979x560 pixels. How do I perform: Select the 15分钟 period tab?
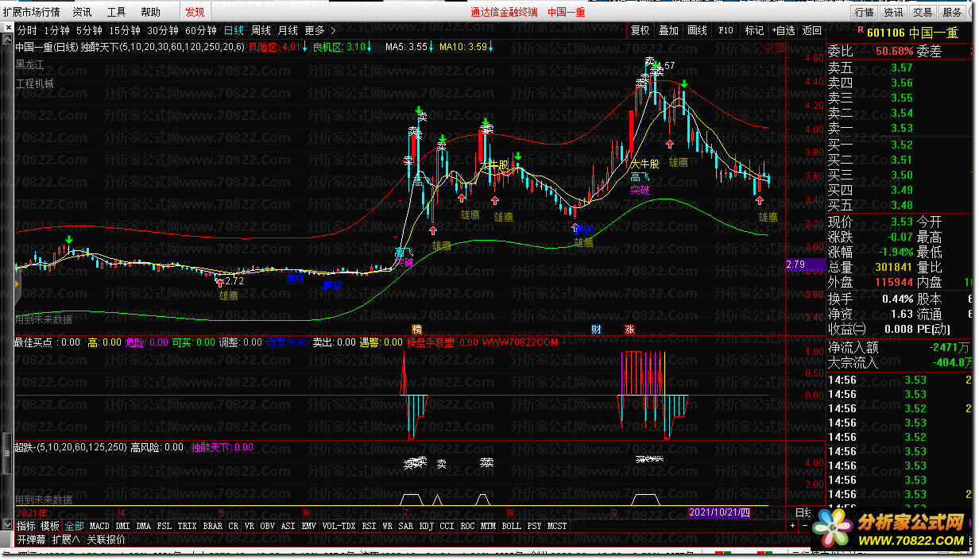pyautogui.click(x=125, y=31)
